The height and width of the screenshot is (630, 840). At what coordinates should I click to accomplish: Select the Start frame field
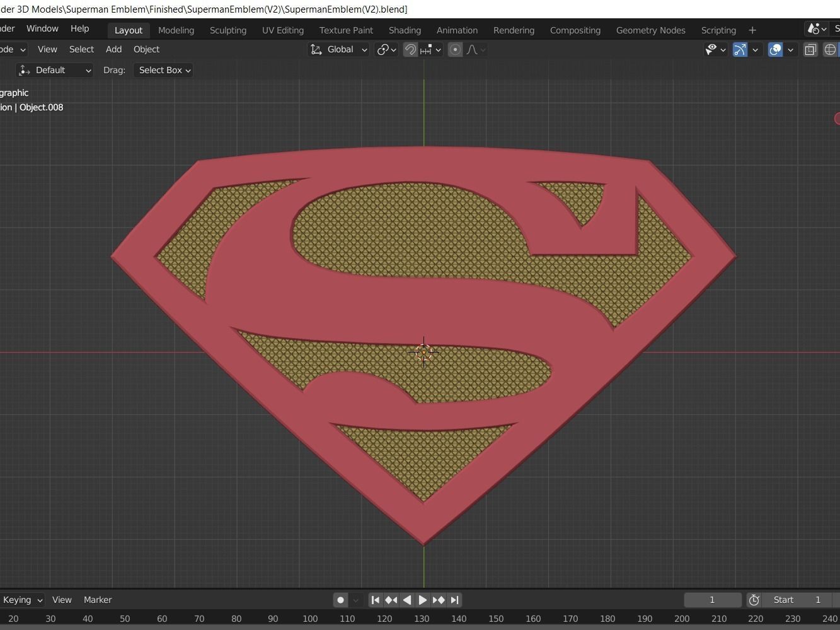(x=798, y=600)
